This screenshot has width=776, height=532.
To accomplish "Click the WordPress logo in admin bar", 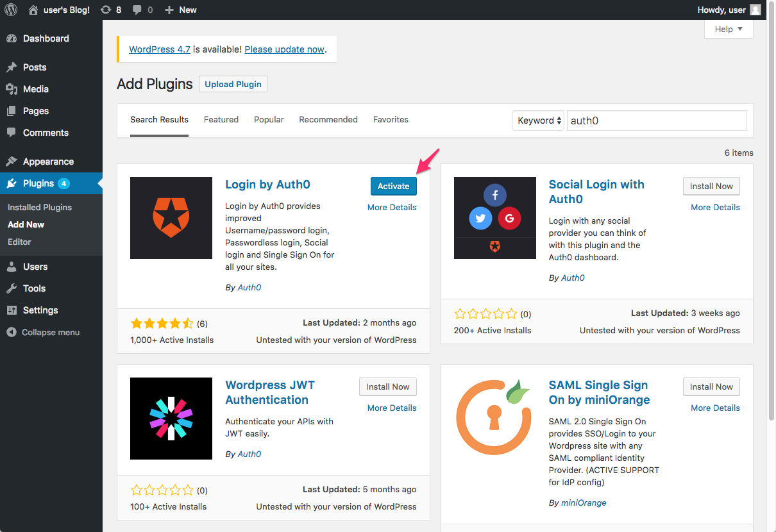I will [11, 10].
